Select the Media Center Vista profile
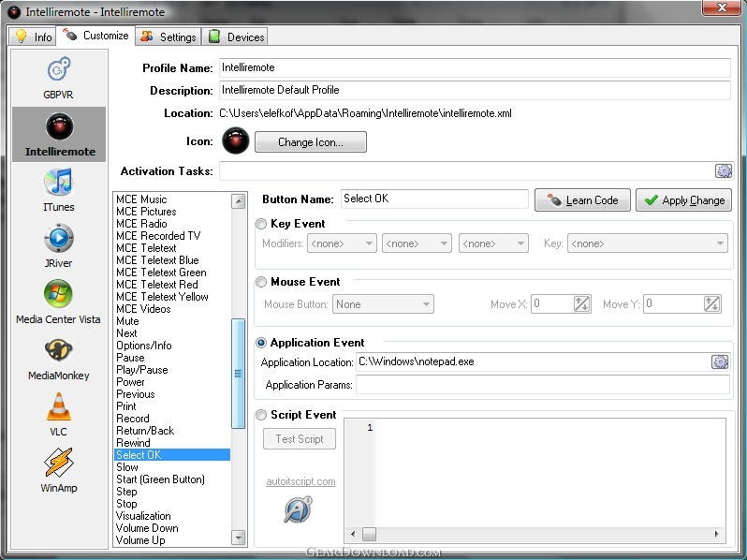 click(58, 302)
